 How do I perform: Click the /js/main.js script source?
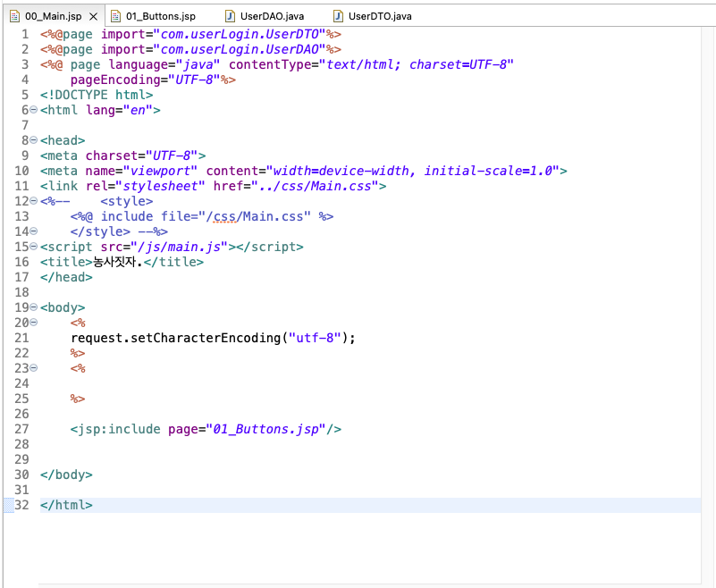[x=179, y=247]
